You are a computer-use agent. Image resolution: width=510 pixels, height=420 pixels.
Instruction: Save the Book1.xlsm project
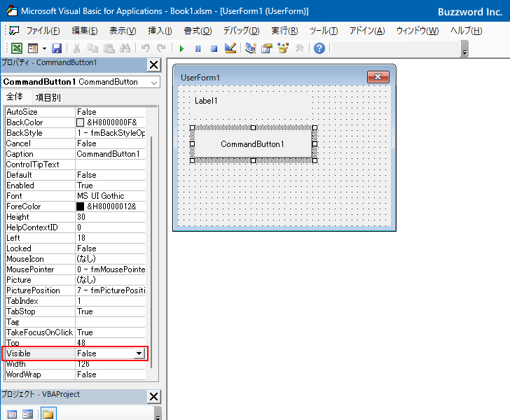pyautogui.click(x=57, y=48)
